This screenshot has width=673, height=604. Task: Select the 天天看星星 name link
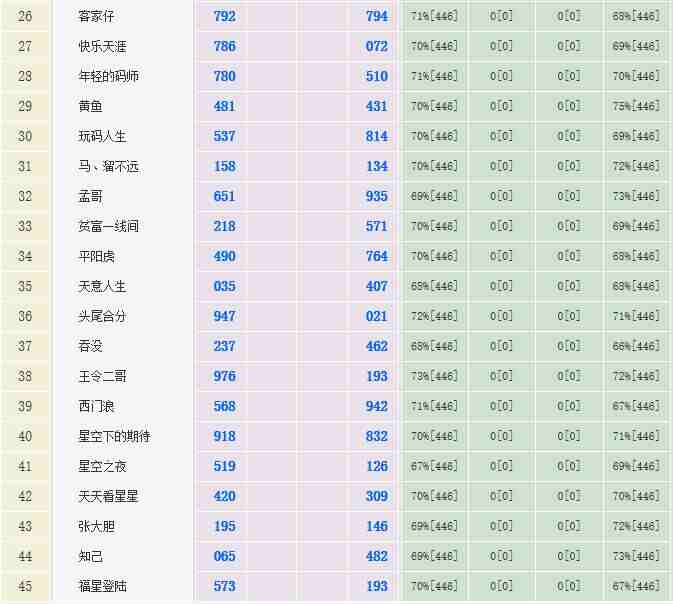pos(108,497)
